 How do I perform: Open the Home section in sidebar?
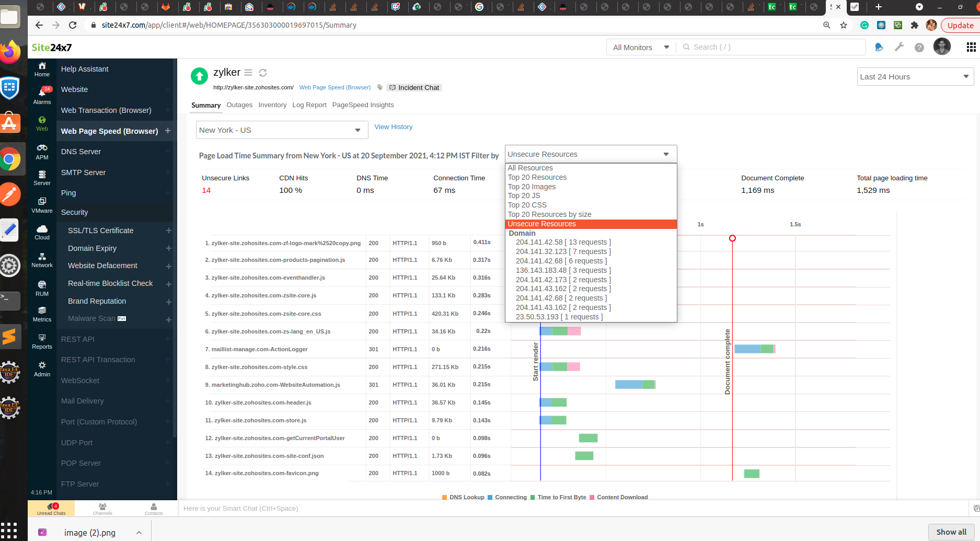coord(42,68)
